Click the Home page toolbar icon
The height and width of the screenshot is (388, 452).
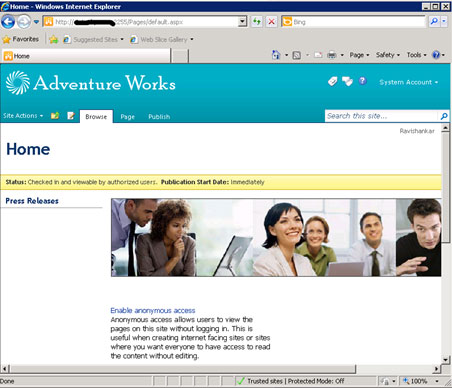click(276, 55)
